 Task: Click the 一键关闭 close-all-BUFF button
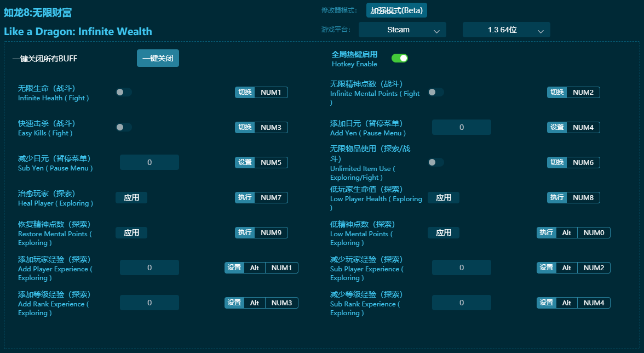coord(158,58)
